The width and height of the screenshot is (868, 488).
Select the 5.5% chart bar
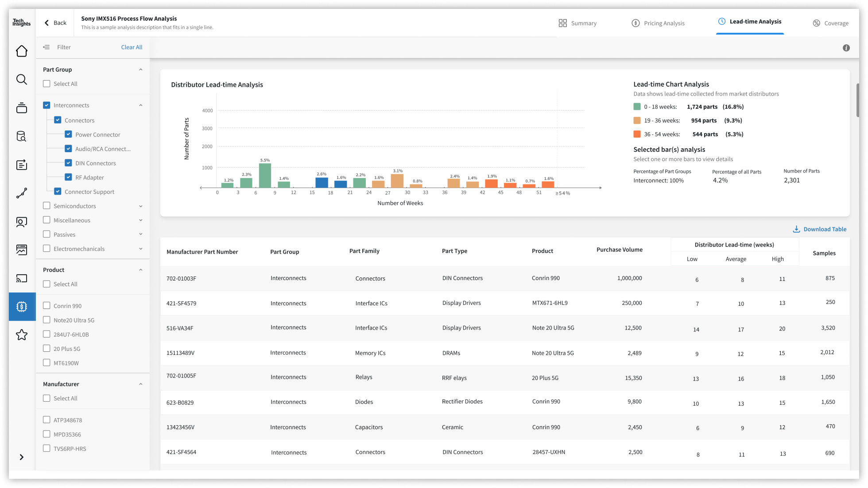(265, 176)
